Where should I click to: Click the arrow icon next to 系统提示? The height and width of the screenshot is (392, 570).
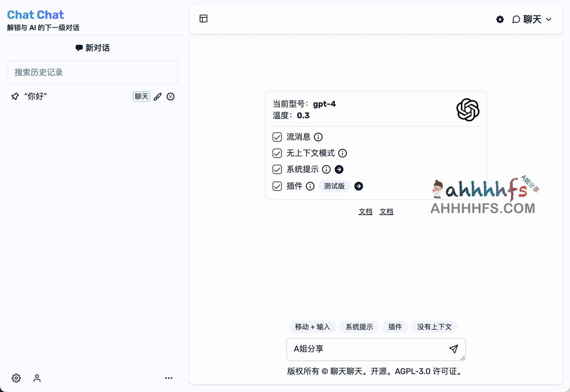(x=339, y=169)
